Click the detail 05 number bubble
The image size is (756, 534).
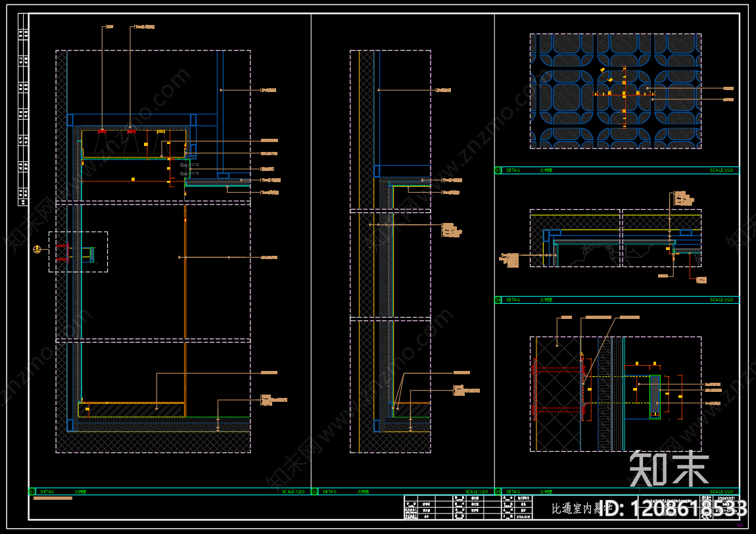coord(498,491)
